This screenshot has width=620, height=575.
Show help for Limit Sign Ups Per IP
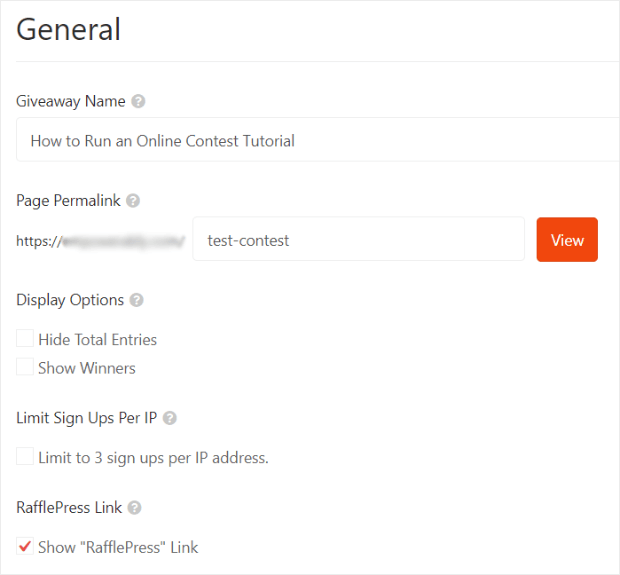tap(170, 418)
